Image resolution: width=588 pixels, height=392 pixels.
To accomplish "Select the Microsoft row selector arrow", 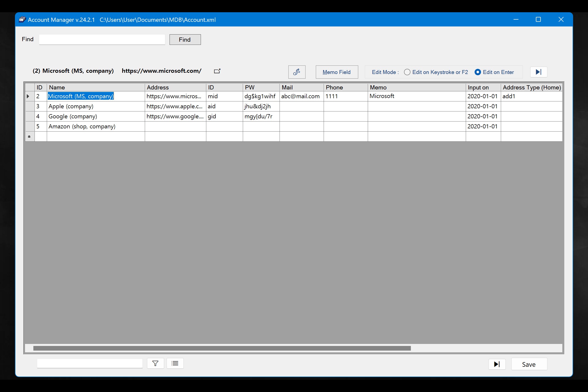I will point(30,96).
